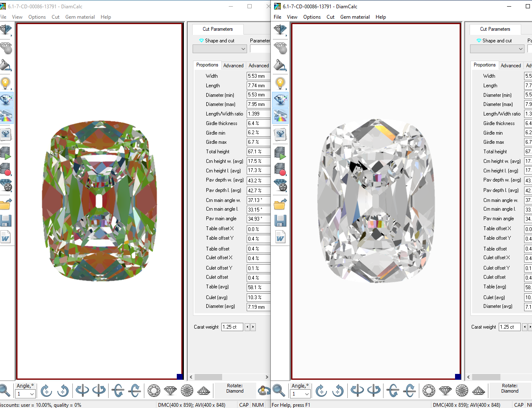Click second vertical-axis rotate icon, left window
This screenshot has height=408, width=532.
(x=99, y=391)
